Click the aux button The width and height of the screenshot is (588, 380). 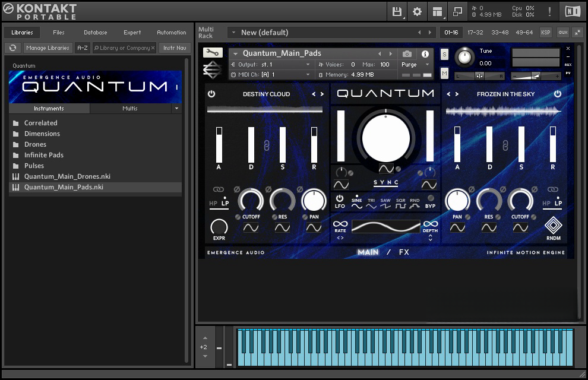[x=562, y=32]
